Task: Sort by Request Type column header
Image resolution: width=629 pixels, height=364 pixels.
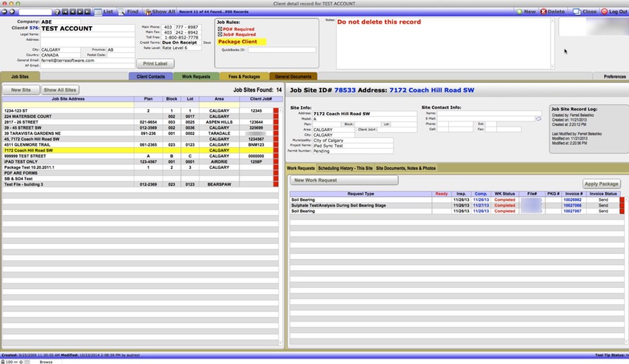Action: tap(360, 193)
